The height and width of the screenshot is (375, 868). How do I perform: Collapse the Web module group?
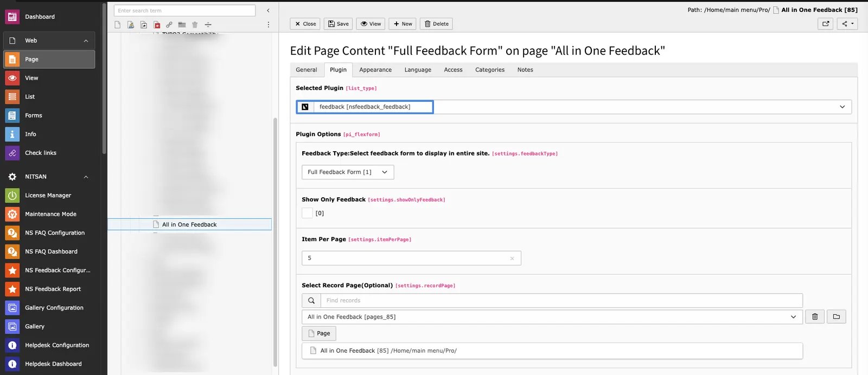86,41
